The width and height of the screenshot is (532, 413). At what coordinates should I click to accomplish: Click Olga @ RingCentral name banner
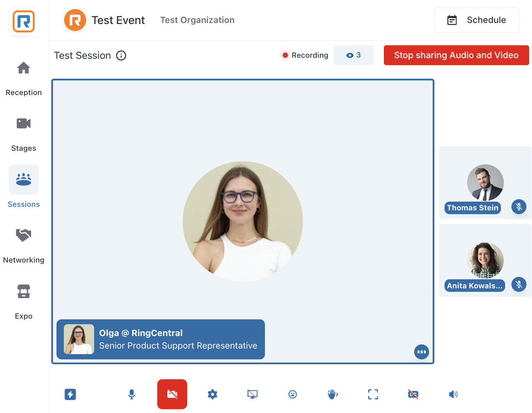161,339
